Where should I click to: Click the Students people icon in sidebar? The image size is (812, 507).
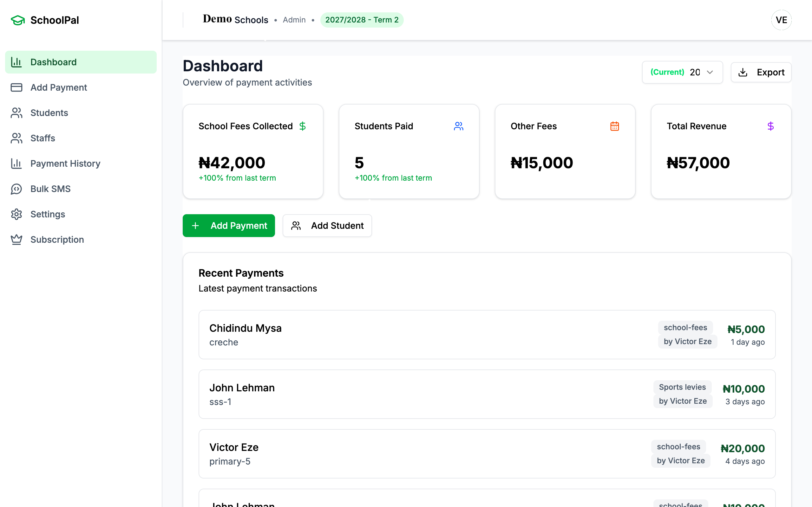pyautogui.click(x=16, y=113)
